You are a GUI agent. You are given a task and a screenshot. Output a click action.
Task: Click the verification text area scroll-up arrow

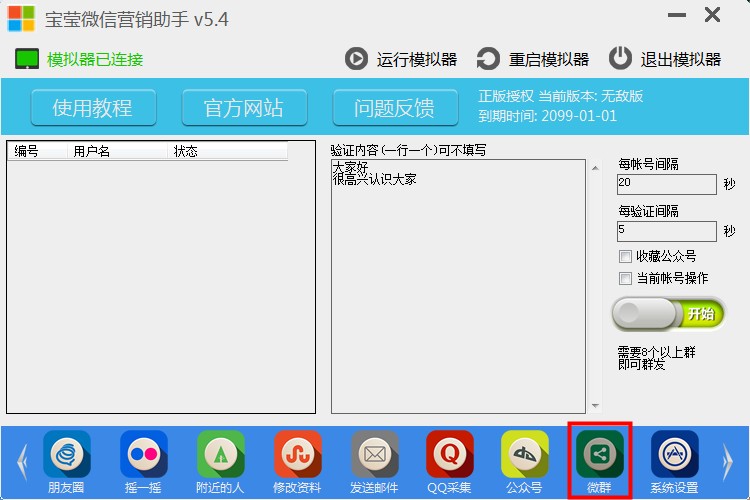[x=596, y=168]
